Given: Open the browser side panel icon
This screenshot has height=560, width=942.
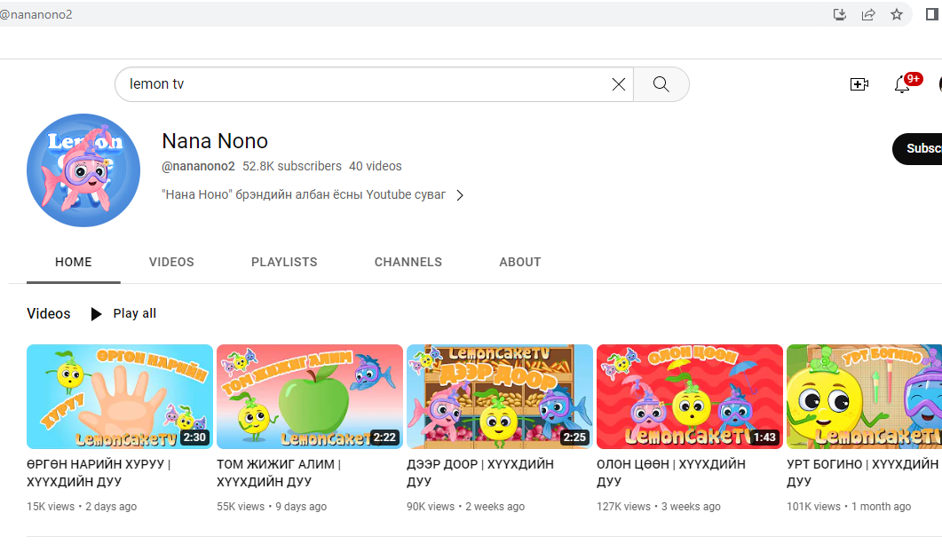Looking at the screenshot, I should pyautogui.click(x=931, y=14).
